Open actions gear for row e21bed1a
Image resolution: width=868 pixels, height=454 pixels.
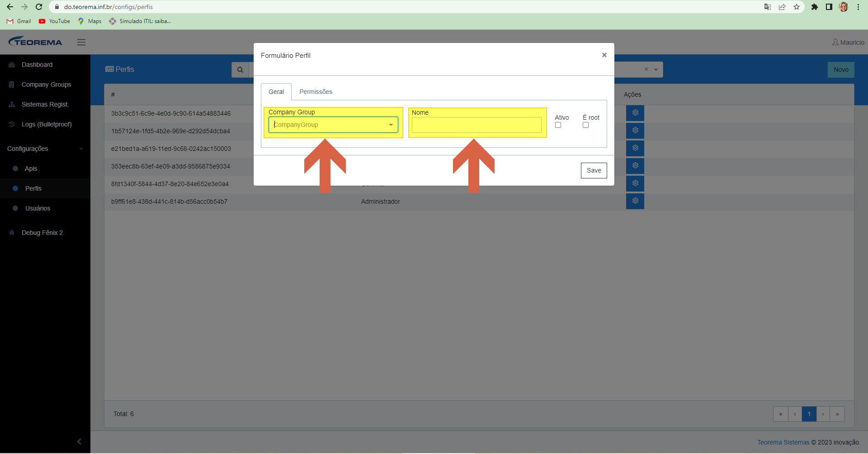coord(635,148)
